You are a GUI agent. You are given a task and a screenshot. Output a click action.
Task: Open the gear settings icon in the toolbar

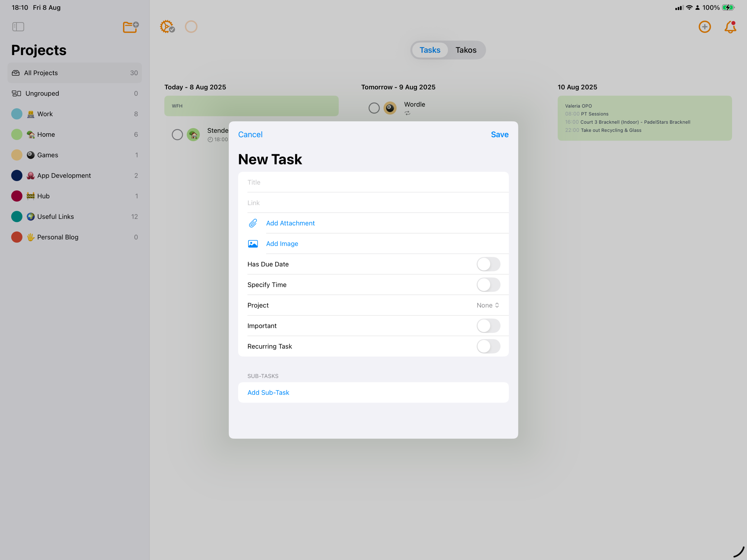pyautogui.click(x=167, y=27)
